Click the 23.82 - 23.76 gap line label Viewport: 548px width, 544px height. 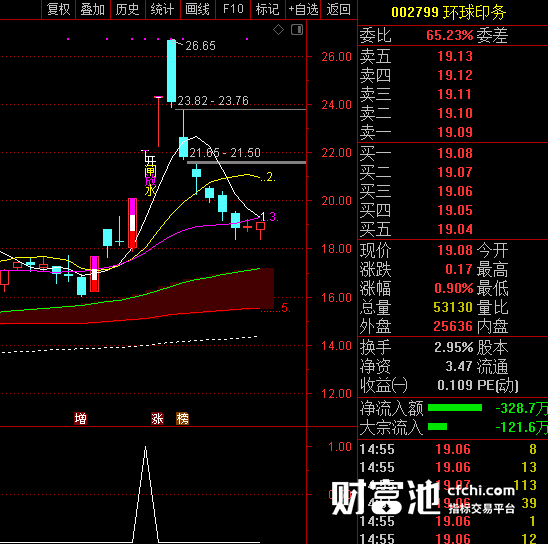pyautogui.click(x=213, y=101)
